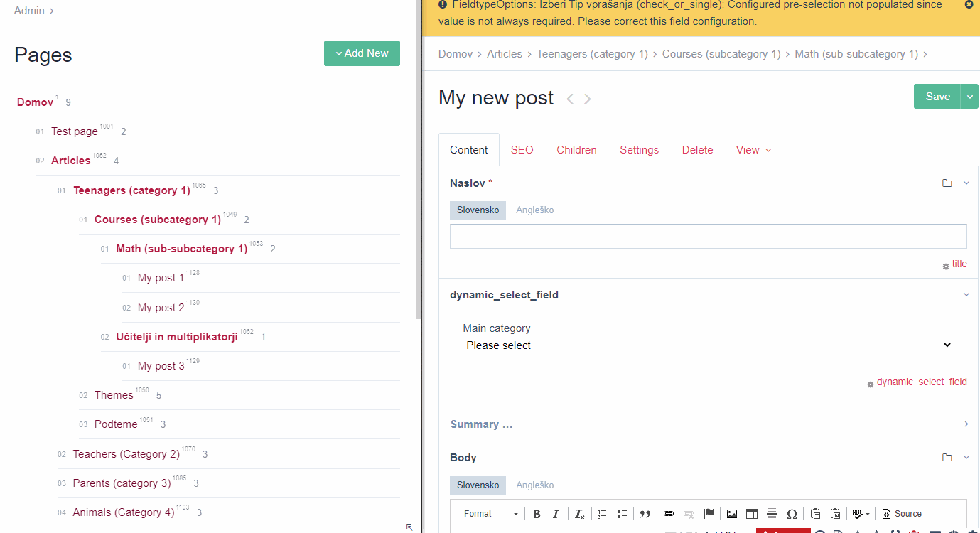Insert an image into Body
This screenshot has width=980, height=533.
coord(731,514)
